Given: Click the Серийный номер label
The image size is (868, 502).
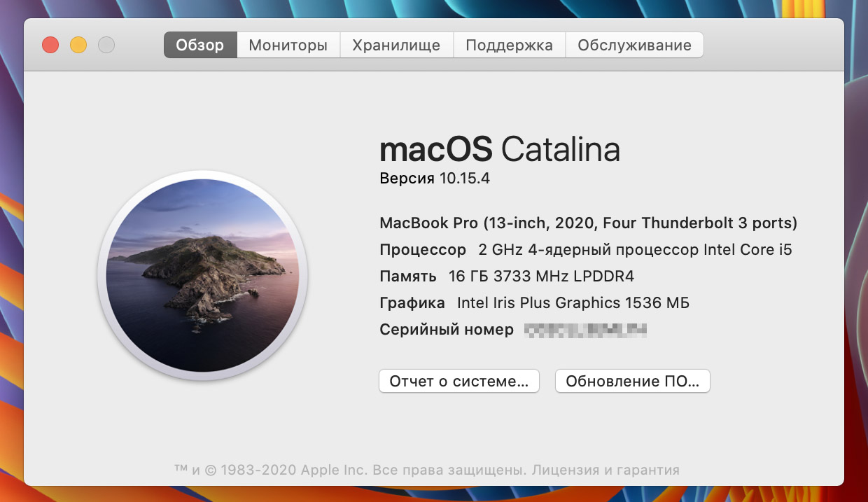Looking at the screenshot, I should pos(447,330).
